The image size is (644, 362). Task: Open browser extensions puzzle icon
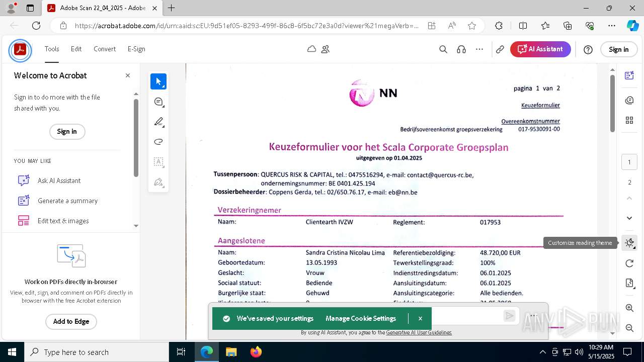click(499, 26)
